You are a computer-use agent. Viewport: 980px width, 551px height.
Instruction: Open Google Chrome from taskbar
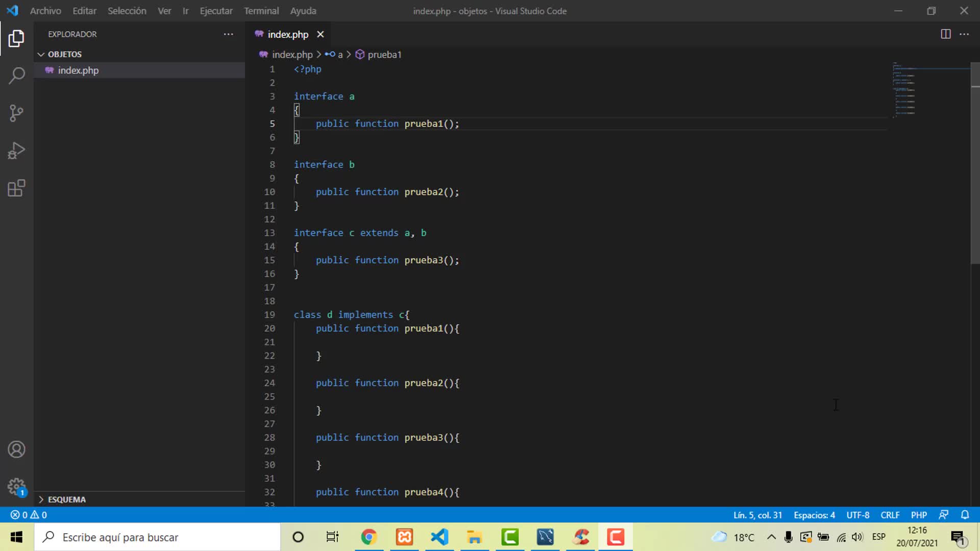pyautogui.click(x=369, y=537)
